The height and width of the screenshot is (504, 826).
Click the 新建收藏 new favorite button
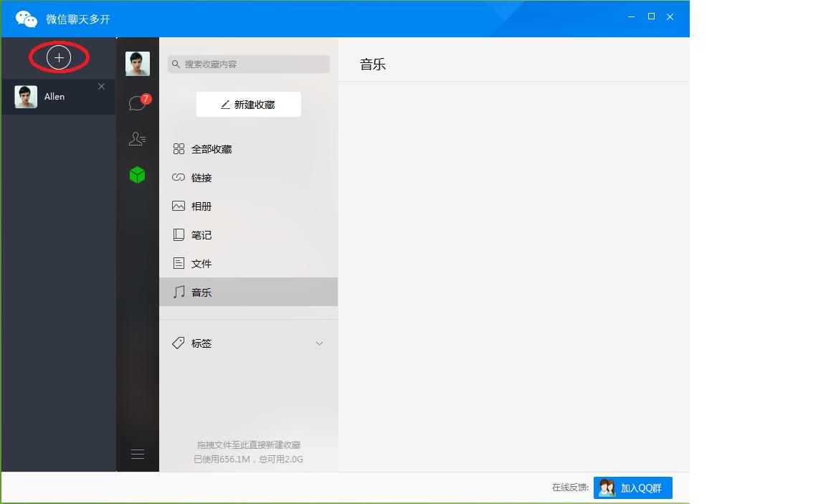248,104
